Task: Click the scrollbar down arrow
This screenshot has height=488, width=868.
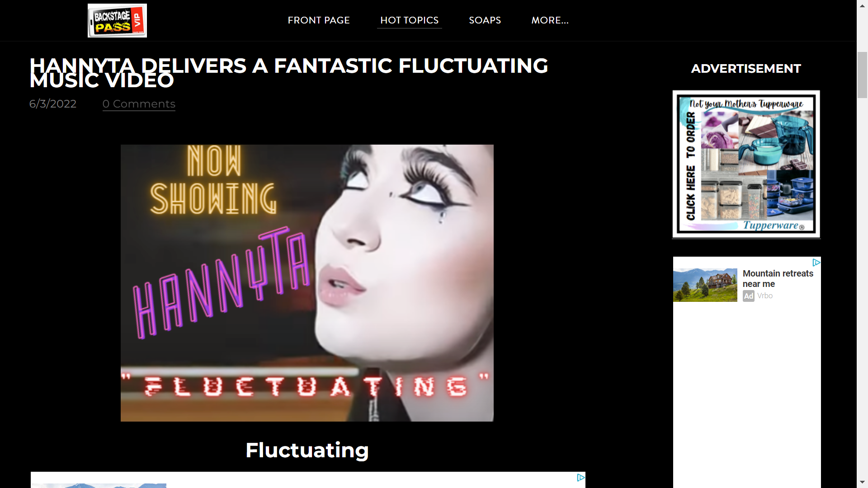Action: [862, 483]
